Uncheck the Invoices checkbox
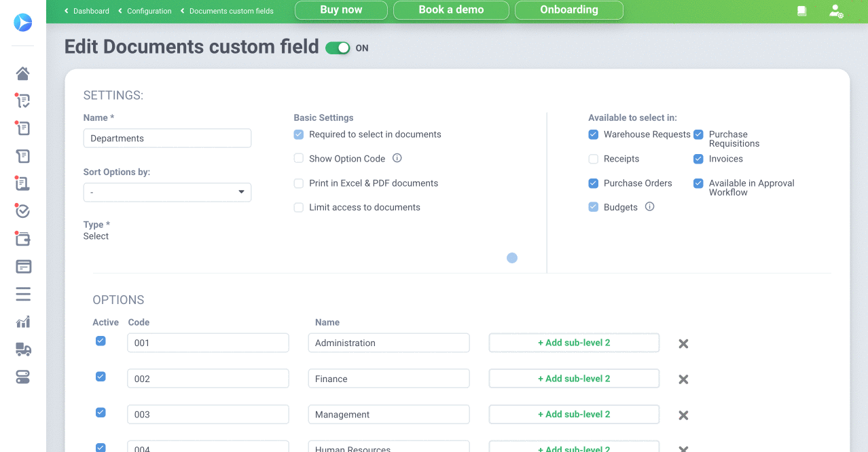 pos(698,159)
